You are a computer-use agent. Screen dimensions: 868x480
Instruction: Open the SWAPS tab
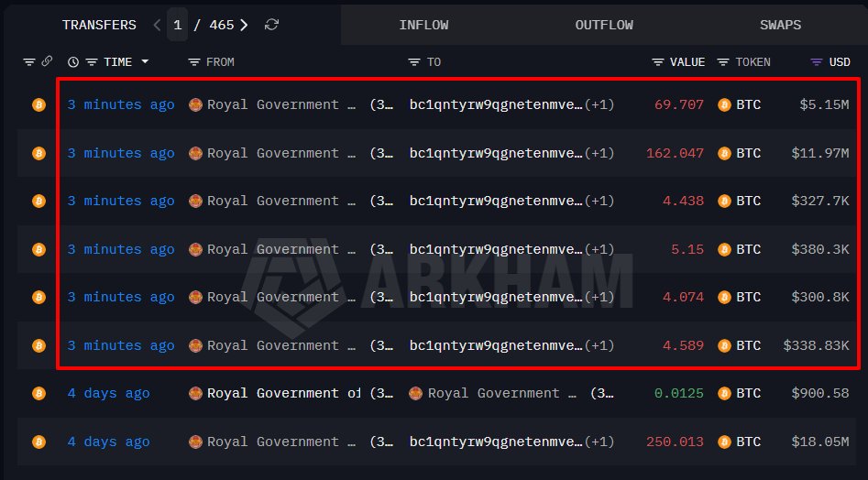780,25
